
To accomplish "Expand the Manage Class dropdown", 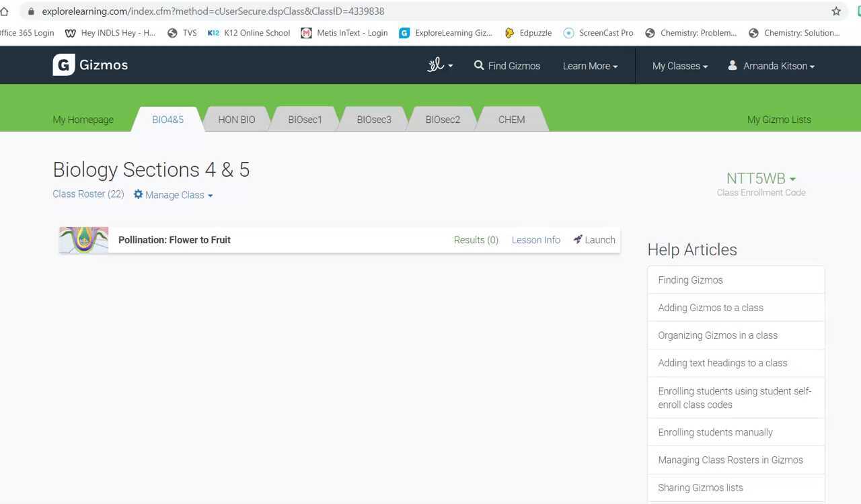I will click(x=179, y=195).
